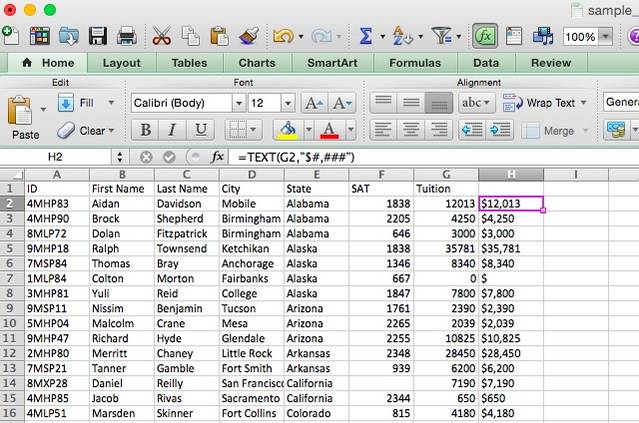
Task: Apply yellow fill color with the paint bucket
Action: tap(288, 130)
